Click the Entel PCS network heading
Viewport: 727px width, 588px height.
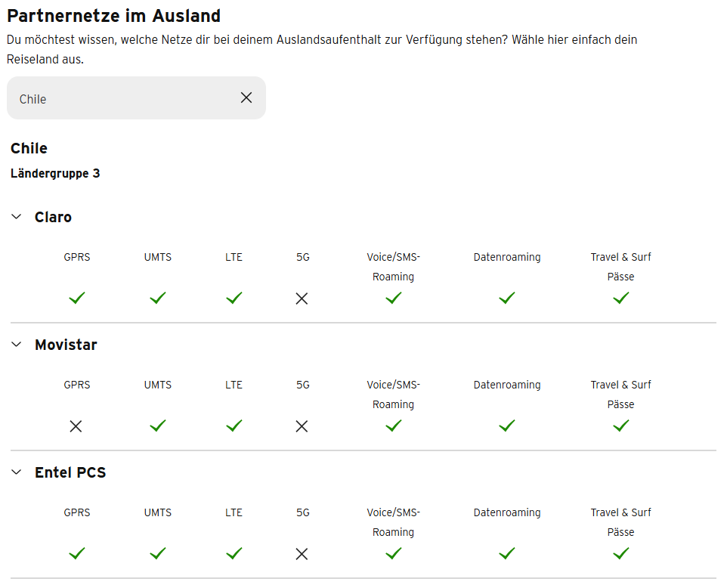70,472
